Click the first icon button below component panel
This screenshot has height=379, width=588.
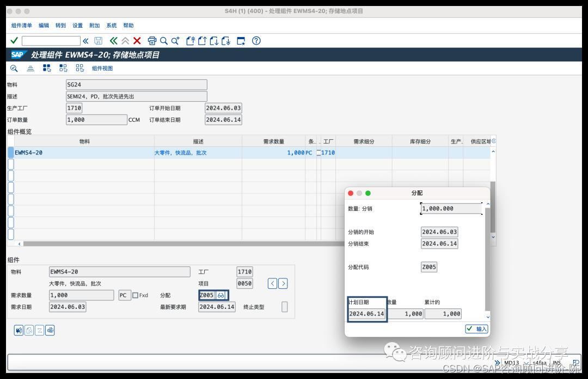pos(19,330)
